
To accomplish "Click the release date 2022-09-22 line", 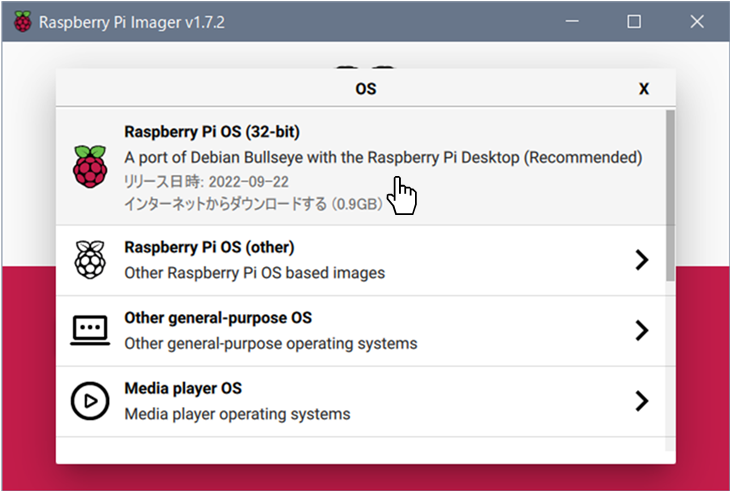I will [206, 181].
